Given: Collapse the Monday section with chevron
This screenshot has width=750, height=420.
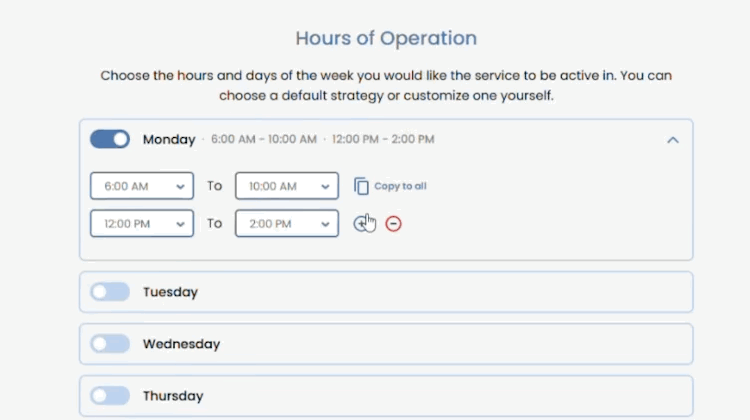Looking at the screenshot, I should coord(672,140).
